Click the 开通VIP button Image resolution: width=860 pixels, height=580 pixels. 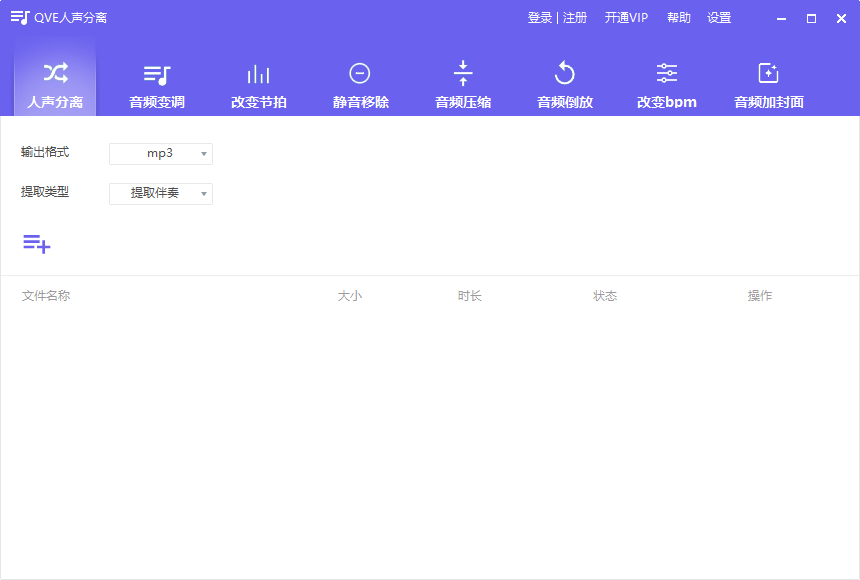point(626,17)
